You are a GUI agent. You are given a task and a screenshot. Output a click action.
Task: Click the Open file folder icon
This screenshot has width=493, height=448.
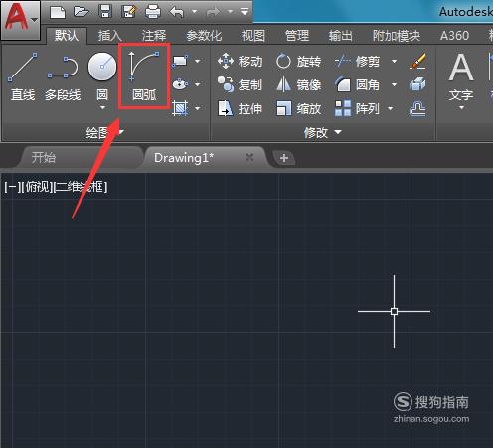tap(82, 12)
